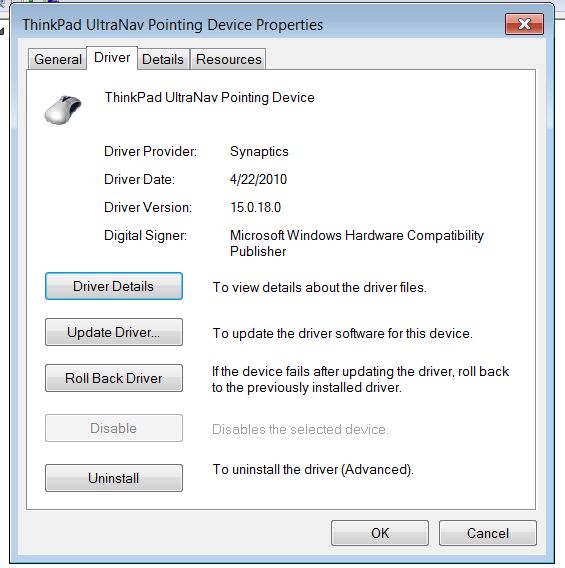The height and width of the screenshot is (568, 565).
Task: Choose Roll Back Driver
Action: [x=114, y=378]
